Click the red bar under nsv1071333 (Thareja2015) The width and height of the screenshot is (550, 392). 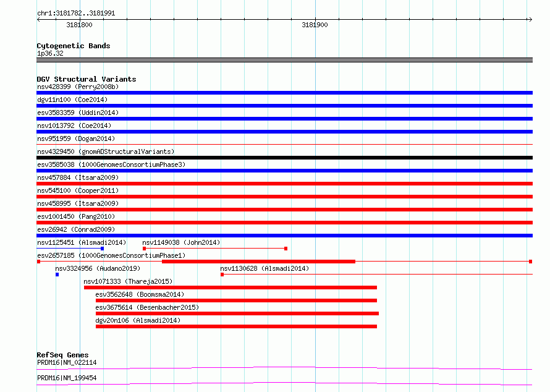(231, 288)
